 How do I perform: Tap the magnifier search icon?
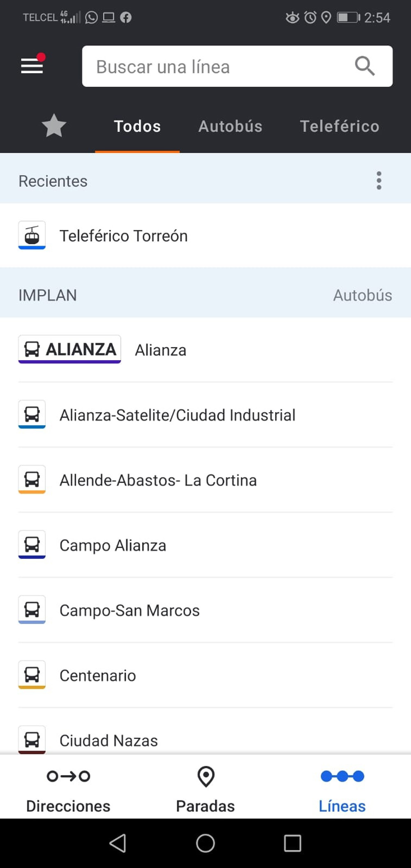[365, 66]
